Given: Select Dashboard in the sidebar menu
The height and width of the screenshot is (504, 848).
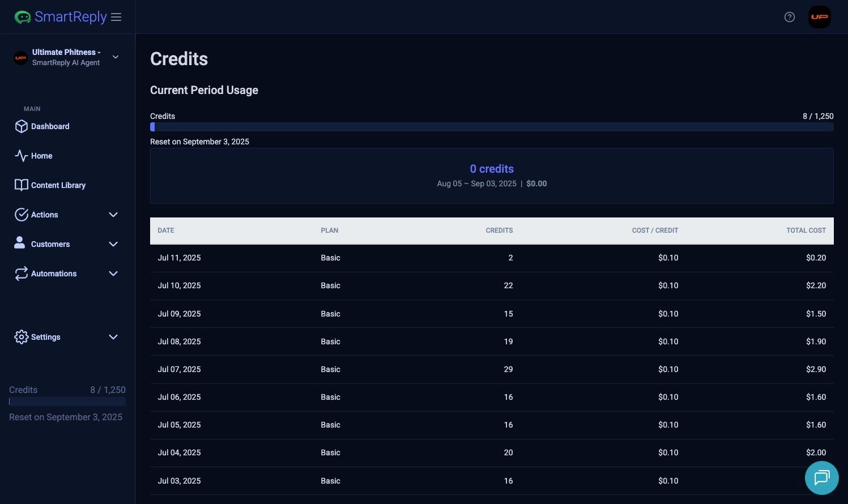Looking at the screenshot, I should [x=50, y=126].
